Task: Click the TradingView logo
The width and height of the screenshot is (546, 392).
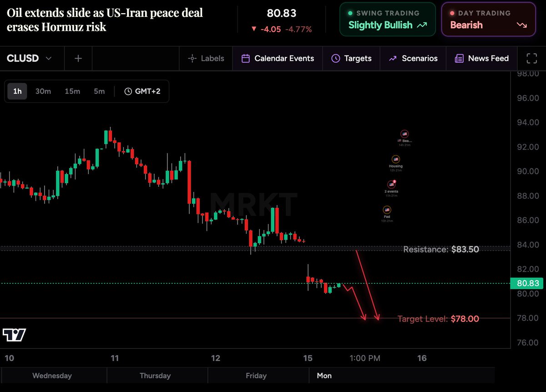Action: click(x=14, y=335)
